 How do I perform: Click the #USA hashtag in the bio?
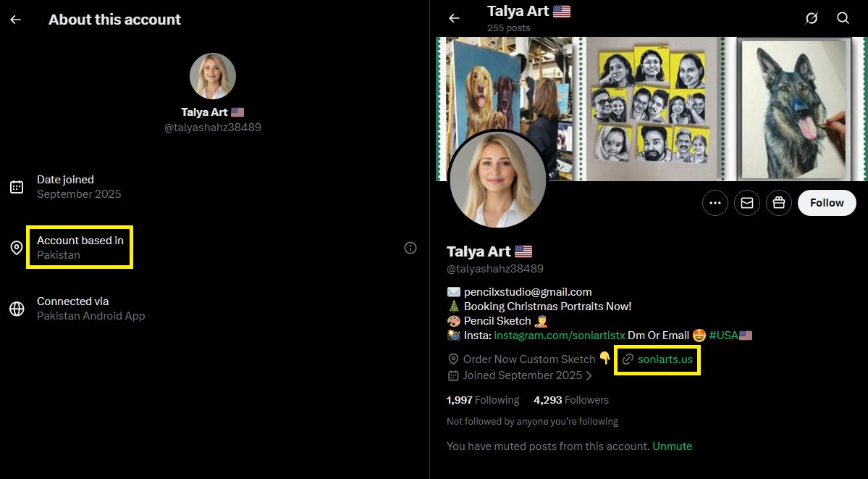click(x=725, y=334)
